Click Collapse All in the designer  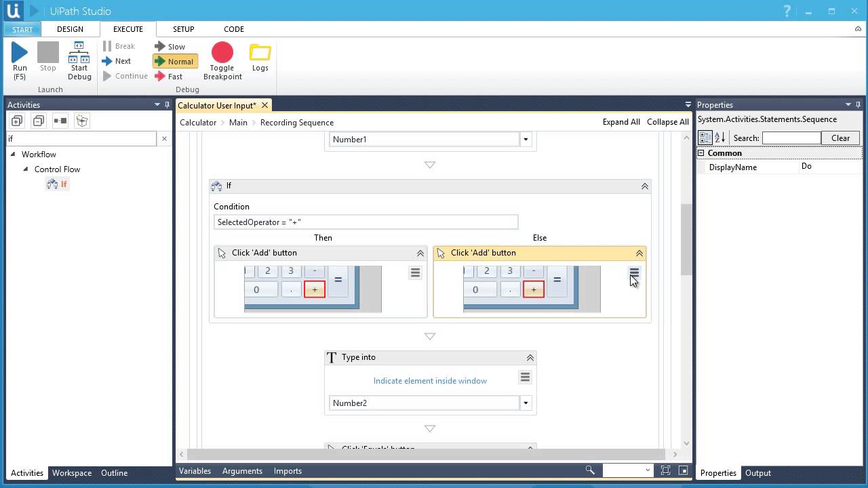coord(668,122)
